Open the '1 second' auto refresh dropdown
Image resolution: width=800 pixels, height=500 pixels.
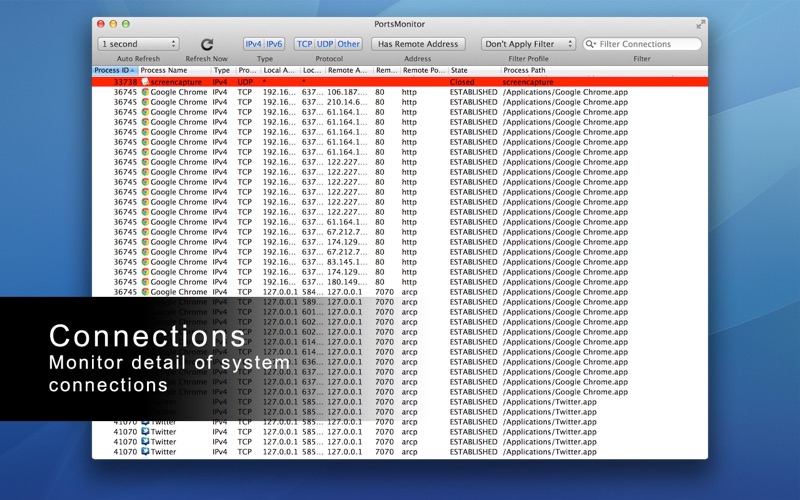[x=138, y=44]
